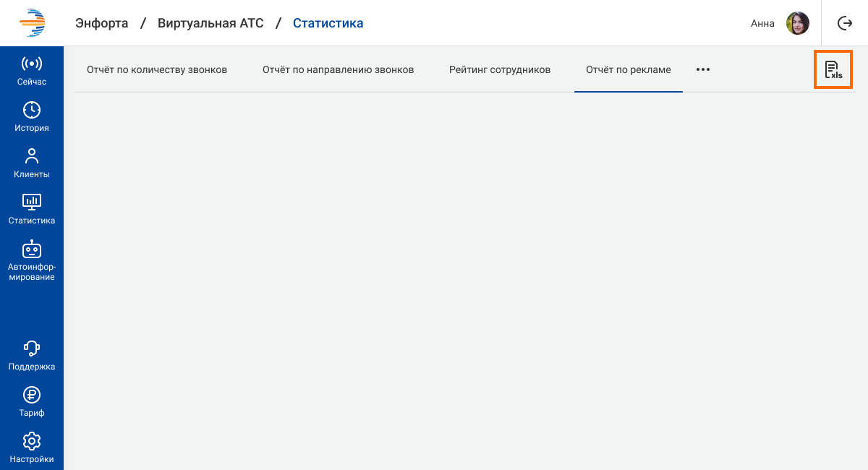
Task: Click the Энфорта breadcrumb link
Action: point(101,23)
